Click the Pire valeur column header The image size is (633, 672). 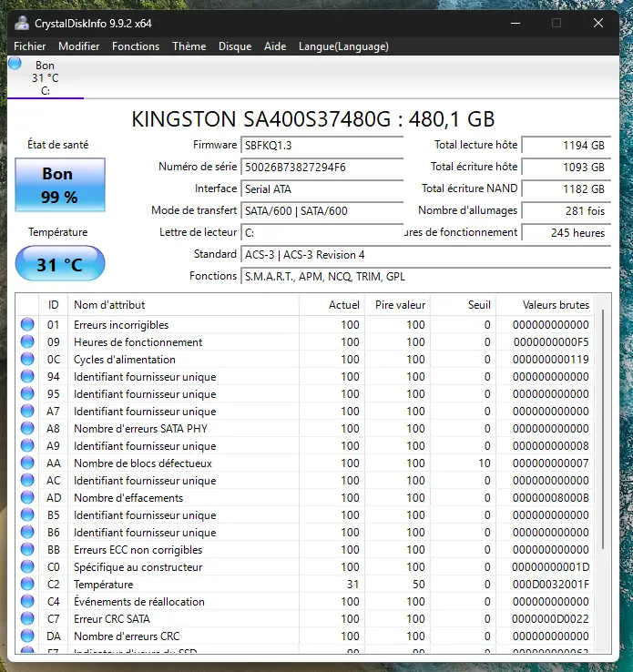point(398,305)
